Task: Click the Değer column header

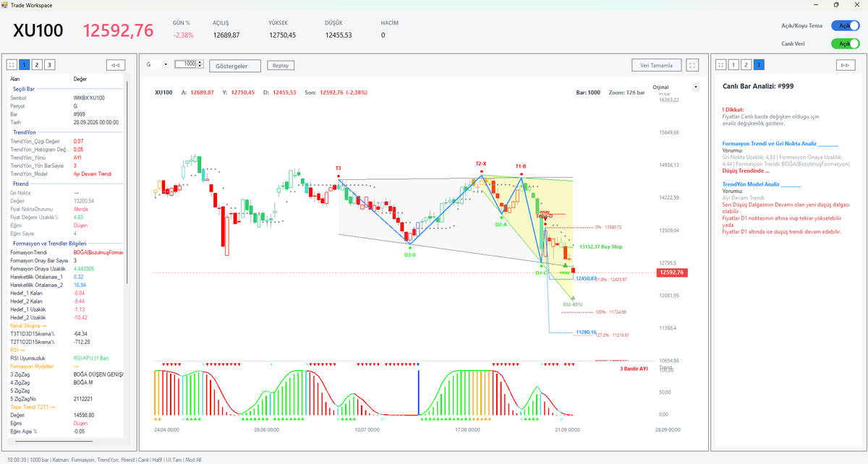Action: click(98, 79)
